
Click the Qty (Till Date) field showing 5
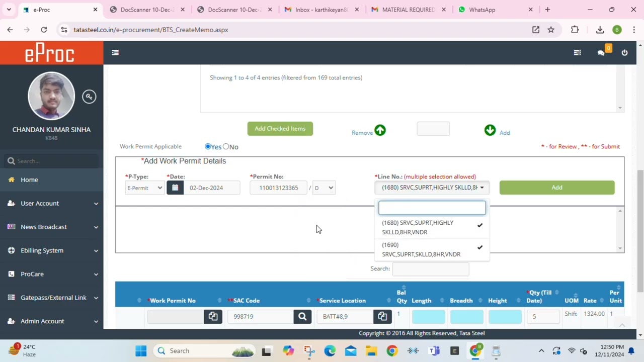pyautogui.click(x=542, y=316)
